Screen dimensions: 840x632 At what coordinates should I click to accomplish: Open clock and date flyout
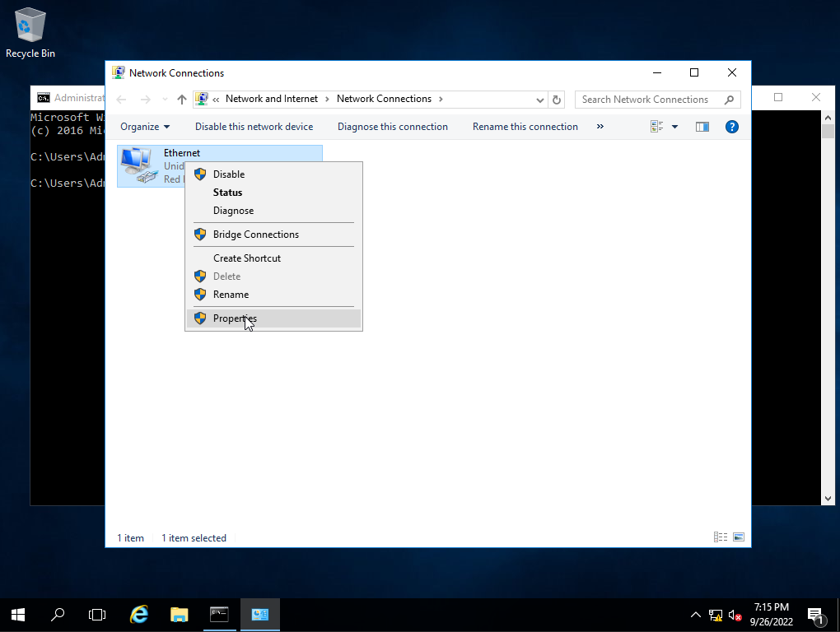pos(772,615)
